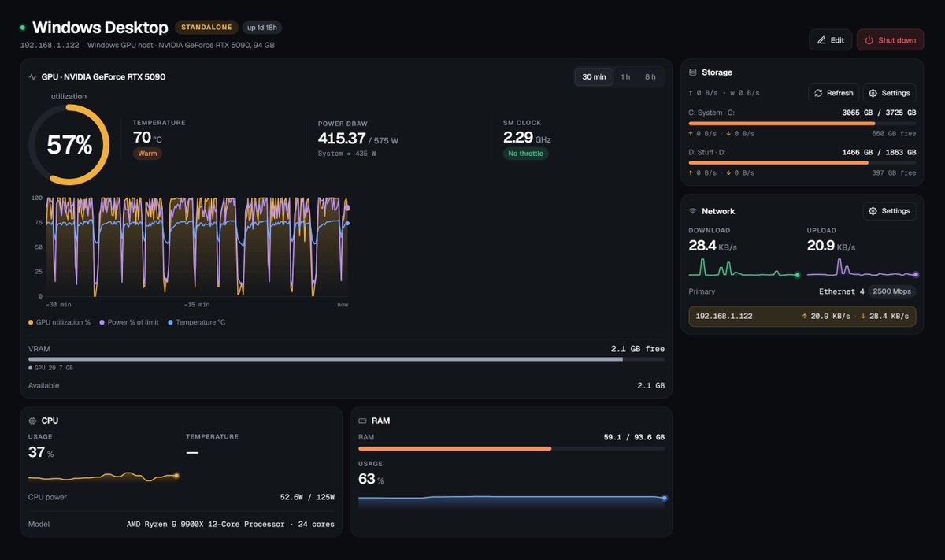
Task: Click the STANDALONE badge
Action: [x=206, y=28]
